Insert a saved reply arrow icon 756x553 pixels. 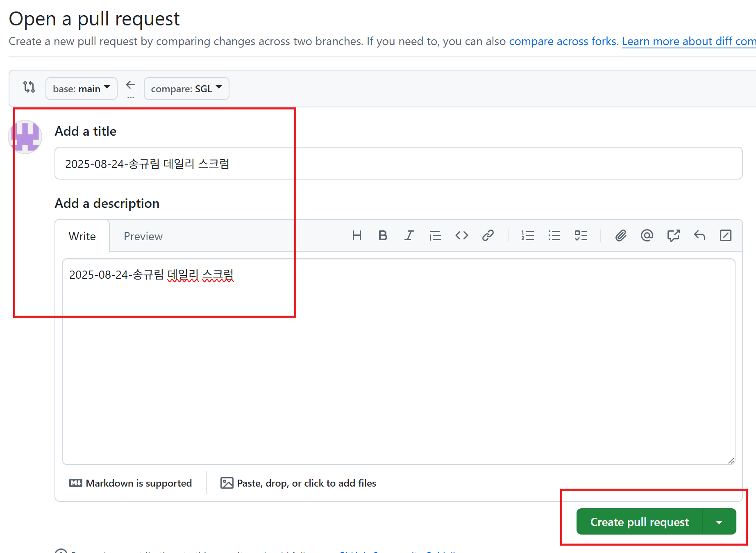coord(699,235)
